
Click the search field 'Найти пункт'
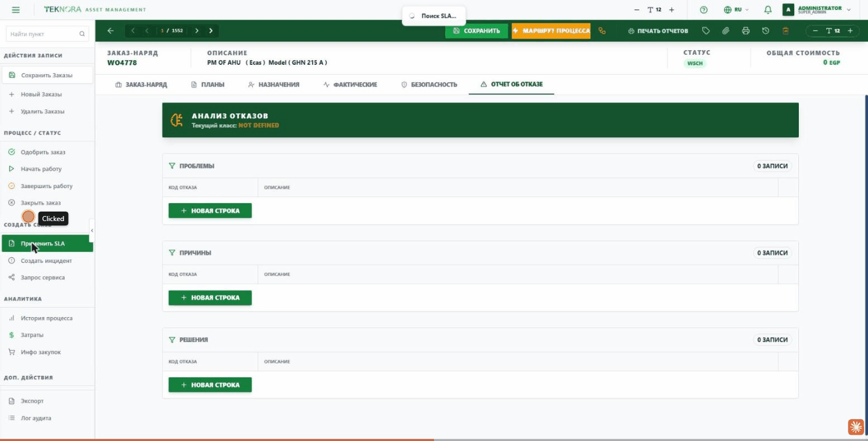(47, 34)
